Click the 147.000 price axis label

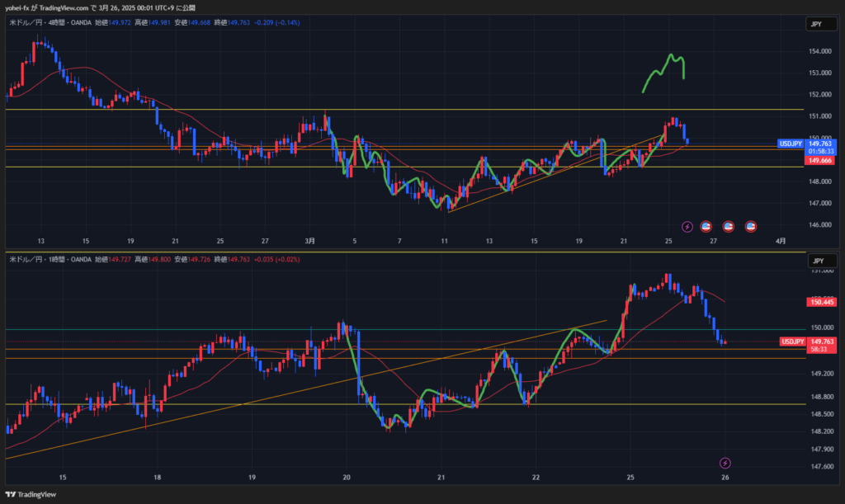click(x=819, y=204)
